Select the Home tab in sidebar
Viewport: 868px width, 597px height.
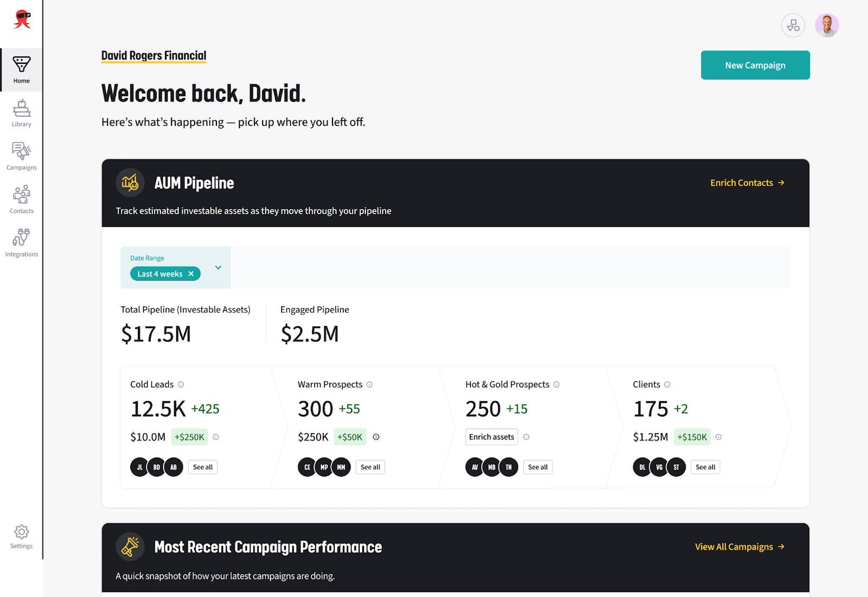21,70
